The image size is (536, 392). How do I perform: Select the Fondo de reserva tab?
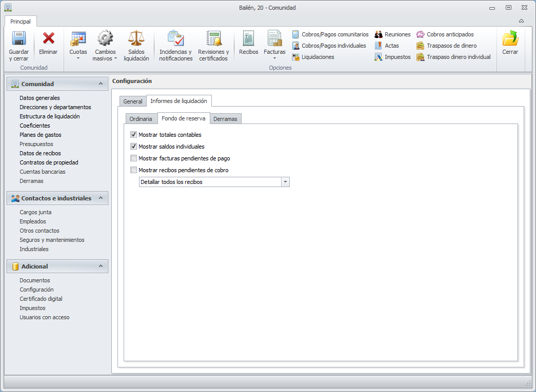[184, 118]
